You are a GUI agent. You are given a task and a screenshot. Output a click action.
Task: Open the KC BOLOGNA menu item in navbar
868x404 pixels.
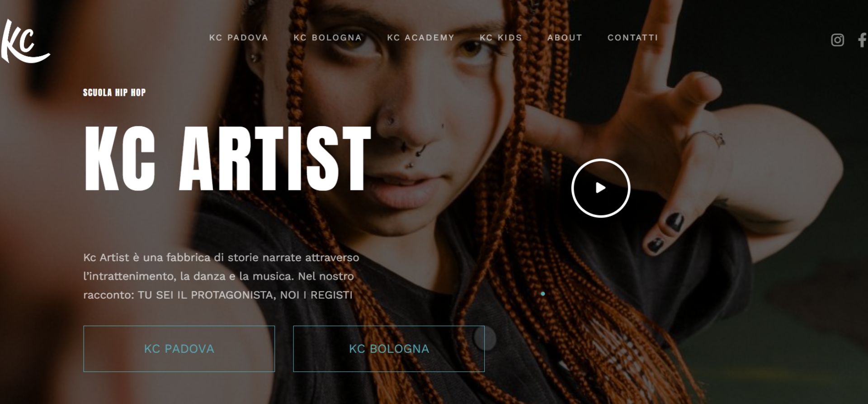328,38
